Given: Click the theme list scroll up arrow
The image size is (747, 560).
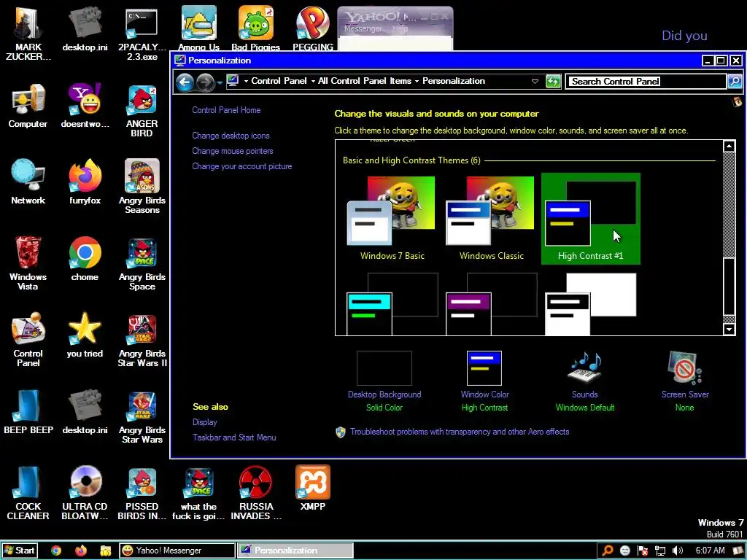Looking at the screenshot, I should (729, 146).
